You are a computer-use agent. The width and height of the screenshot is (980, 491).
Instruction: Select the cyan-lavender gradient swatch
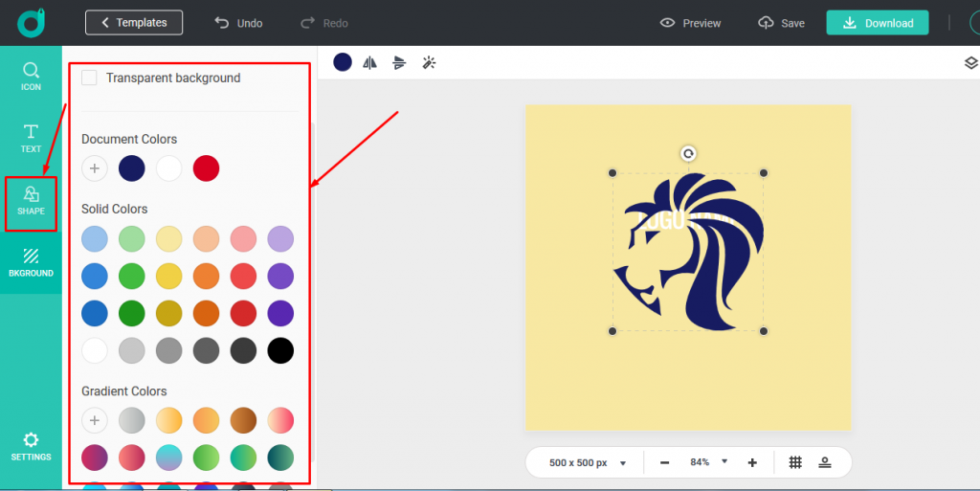[168, 458]
